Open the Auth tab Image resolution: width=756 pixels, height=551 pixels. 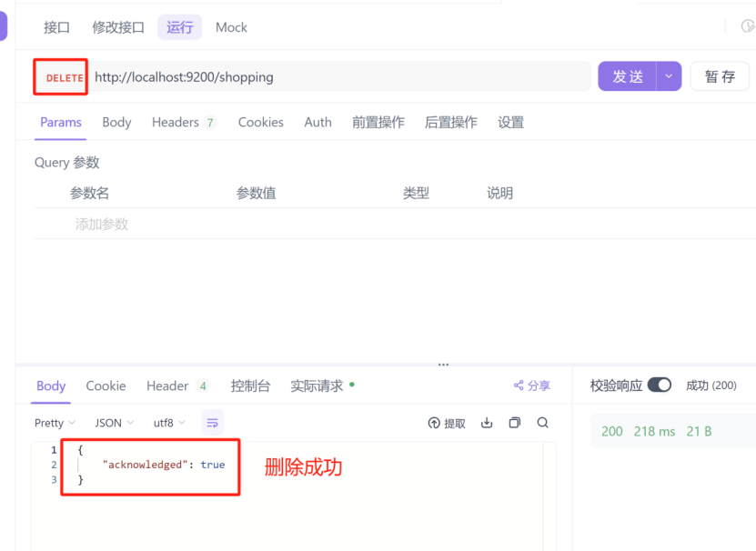pyautogui.click(x=318, y=123)
